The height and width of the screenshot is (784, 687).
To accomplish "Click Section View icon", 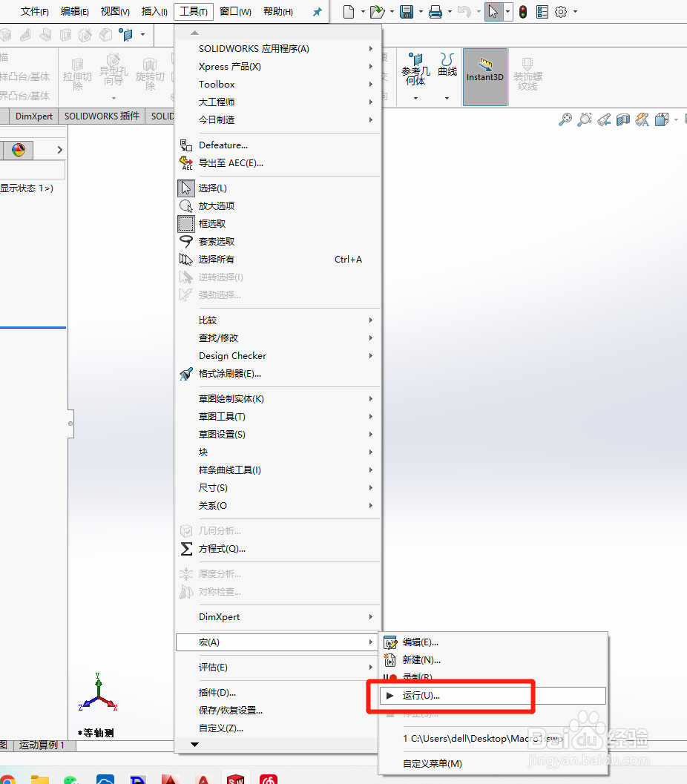I will point(623,119).
